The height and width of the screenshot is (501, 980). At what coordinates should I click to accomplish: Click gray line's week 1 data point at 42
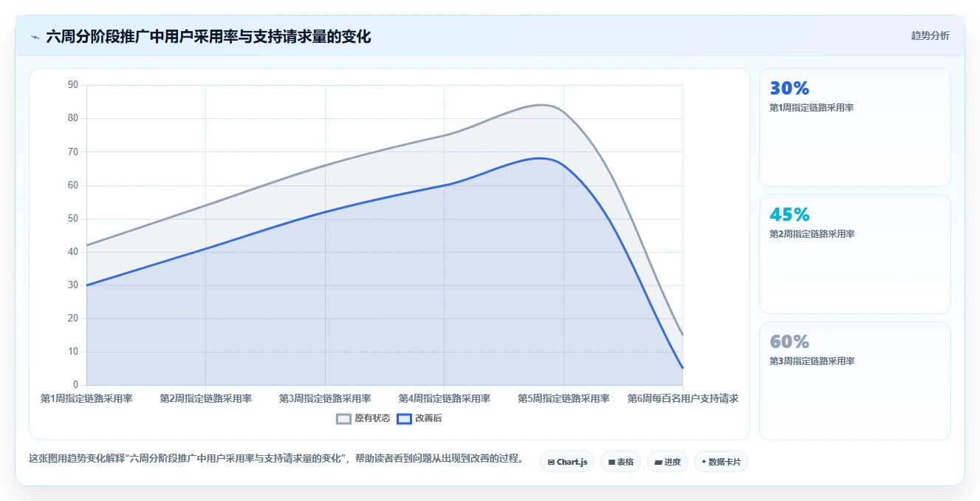87,245
